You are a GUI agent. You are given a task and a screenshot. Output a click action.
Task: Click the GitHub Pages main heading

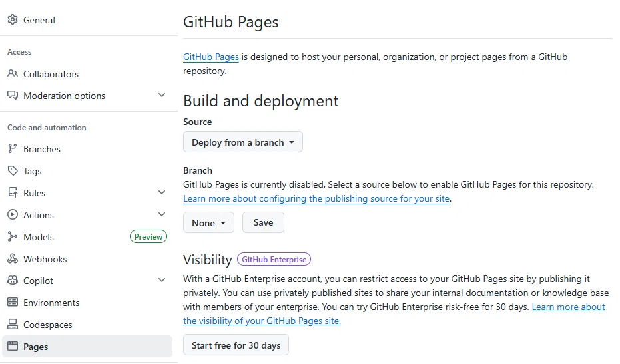tap(231, 22)
